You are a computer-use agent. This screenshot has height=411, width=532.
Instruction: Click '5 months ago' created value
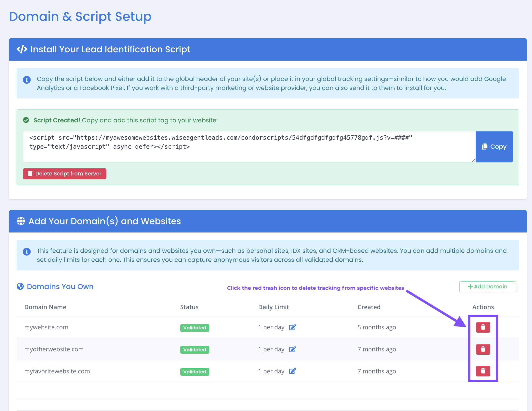tap(377, 327)
